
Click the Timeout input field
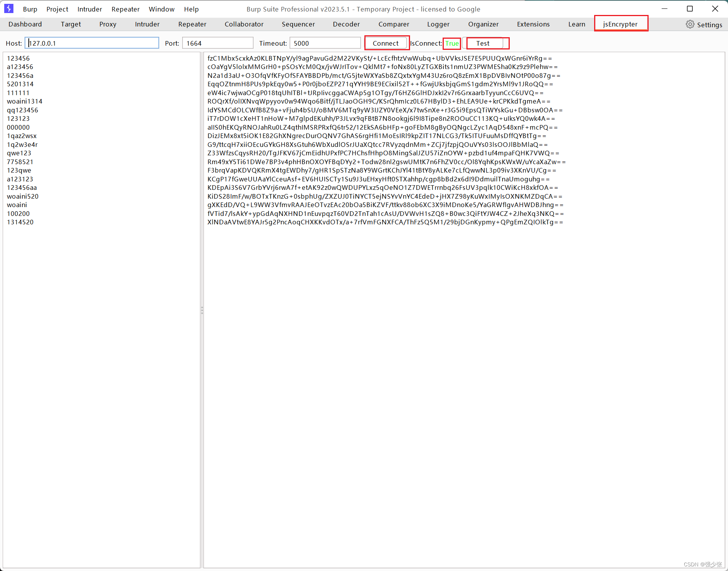[325, 43]
